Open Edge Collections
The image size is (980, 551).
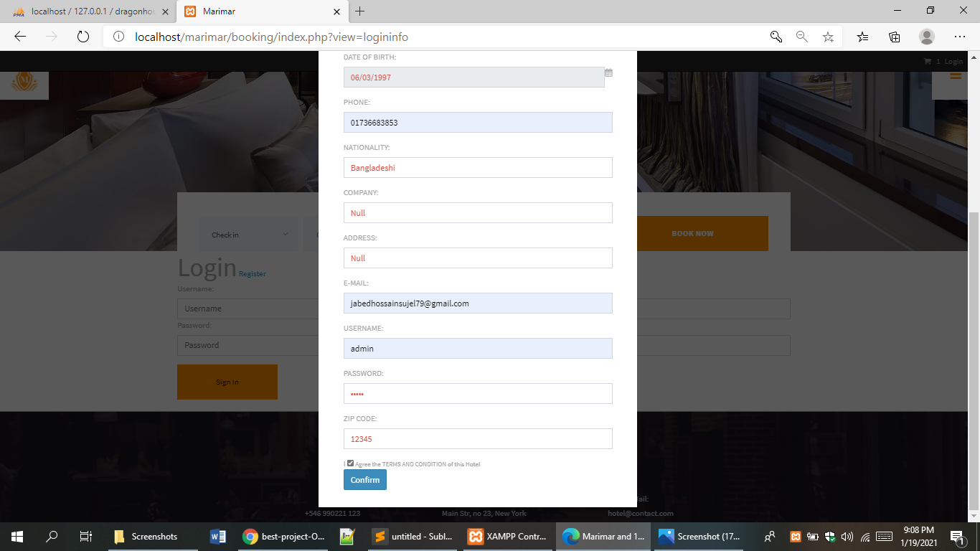(x=894, y=36)
